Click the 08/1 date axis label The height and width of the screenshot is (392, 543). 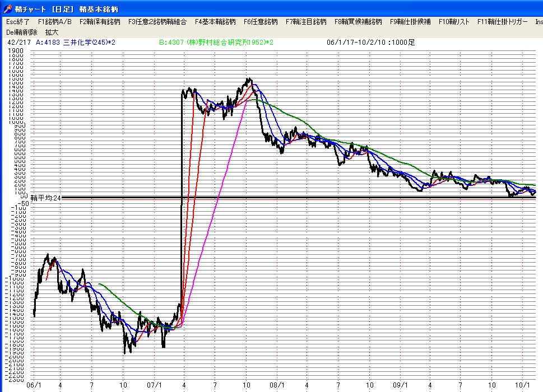(277, 385)
